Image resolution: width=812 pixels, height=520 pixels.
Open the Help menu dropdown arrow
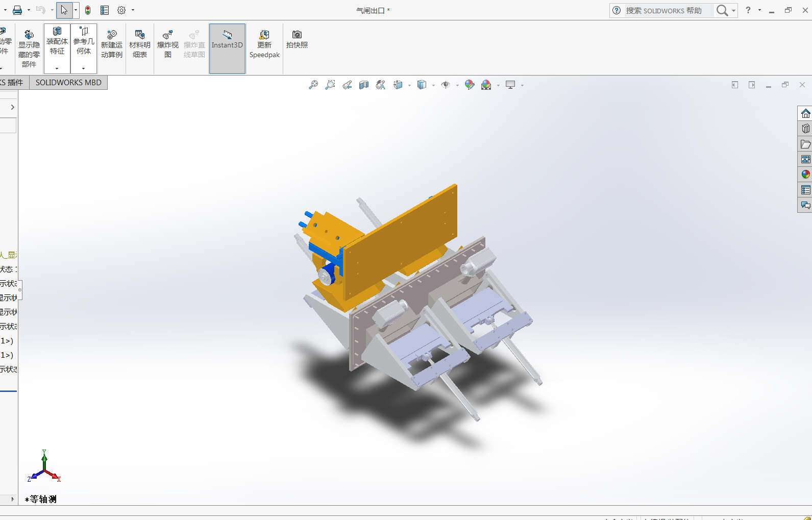[759, 10]
